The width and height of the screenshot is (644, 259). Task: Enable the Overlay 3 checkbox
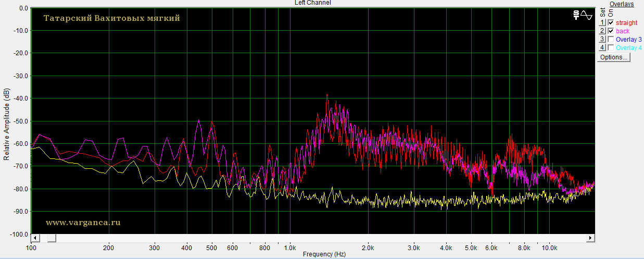611,40
